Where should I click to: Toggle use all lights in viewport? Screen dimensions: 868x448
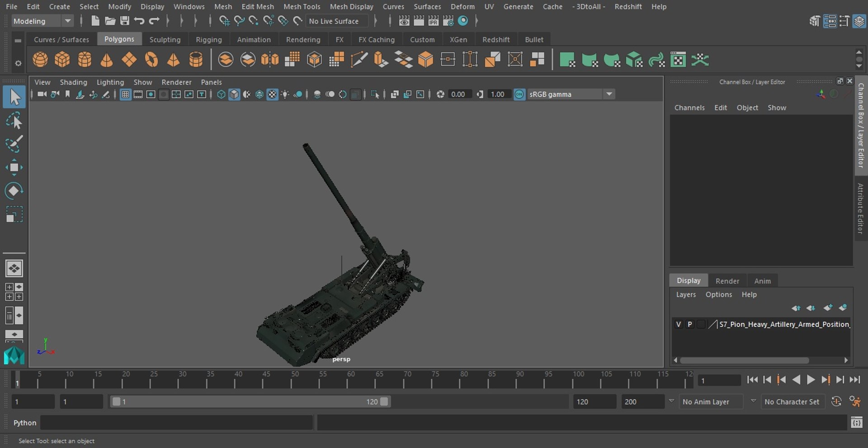[285, 94]
